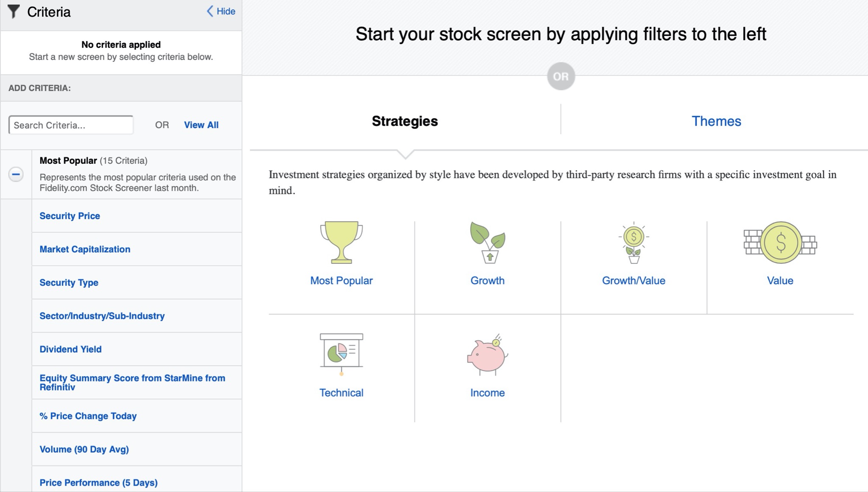Add Volume (90 Day Avg) criterion
This screenshot has width=868, height=492.
coord(84,450)
